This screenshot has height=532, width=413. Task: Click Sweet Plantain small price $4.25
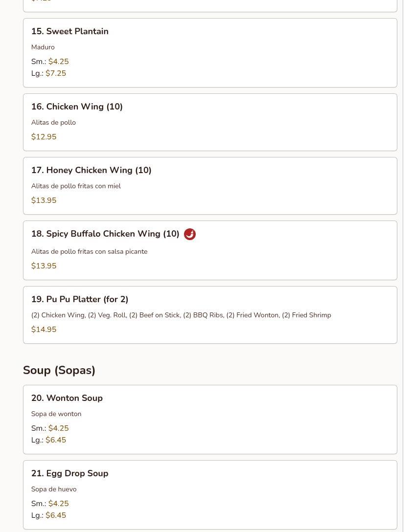click(x=58, y=62)
